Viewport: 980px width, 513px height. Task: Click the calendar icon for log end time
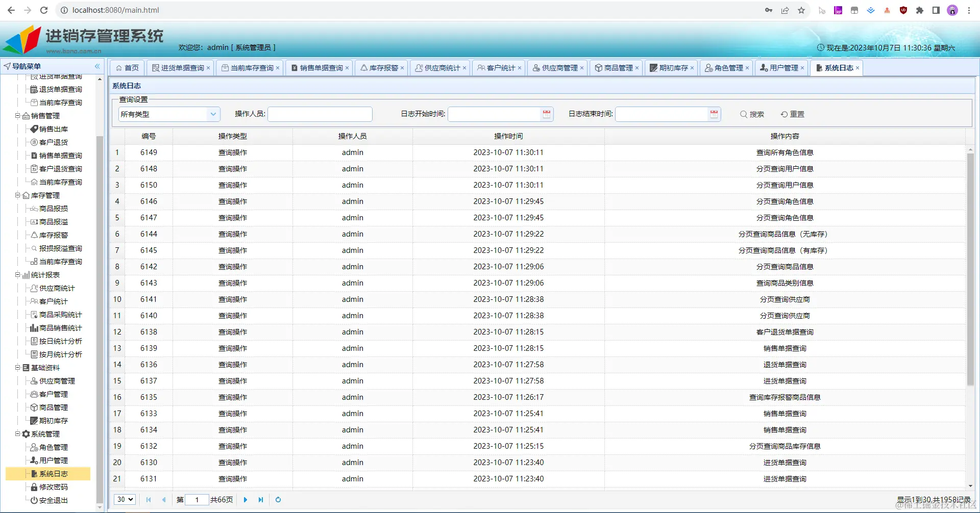coord(714,114)
